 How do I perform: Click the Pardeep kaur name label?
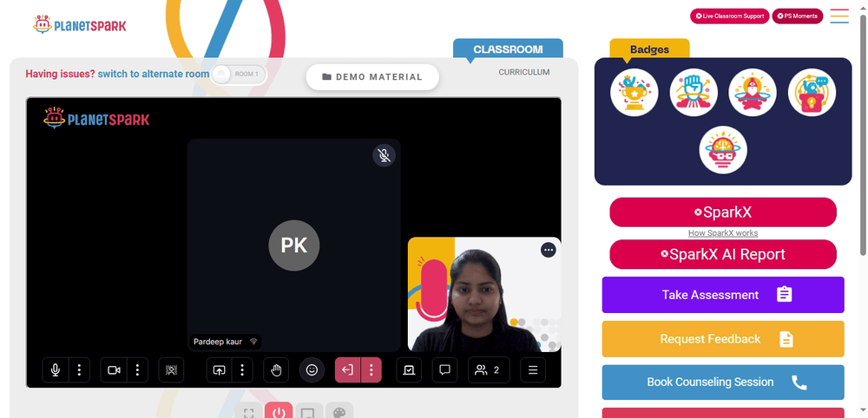(x=218, y=342)
